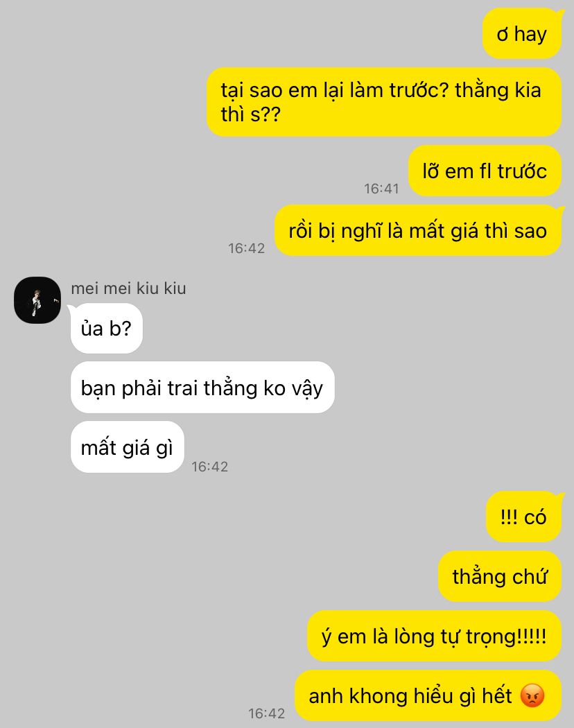Tap the 'ý em là lòng tự trọng!!!!!' bubble
Image resolution: width=574 pixels, height=728 pixels.
(434, 636)
